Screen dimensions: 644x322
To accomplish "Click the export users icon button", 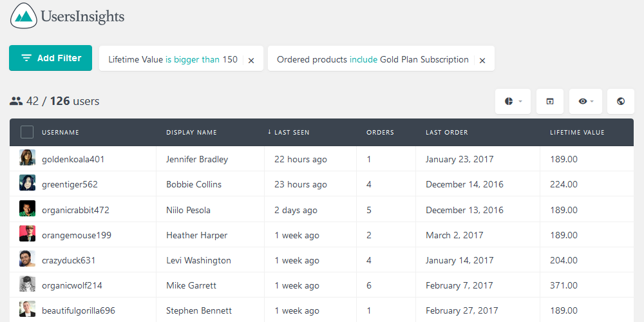I will [x=549, y=101].
